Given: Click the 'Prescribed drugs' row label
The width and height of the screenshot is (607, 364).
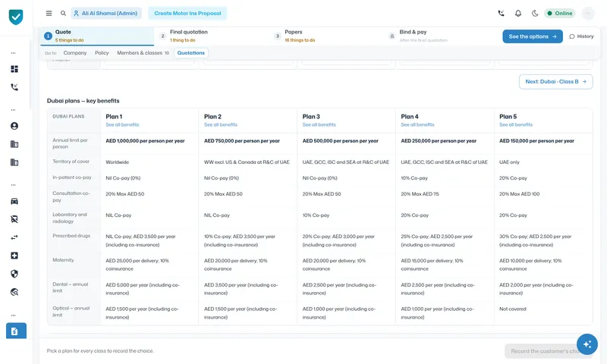Looking at the screenshot, I should [x=71, y=236].
